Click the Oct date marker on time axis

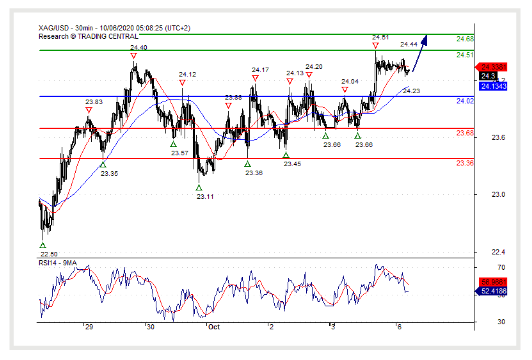pos(214,327)
